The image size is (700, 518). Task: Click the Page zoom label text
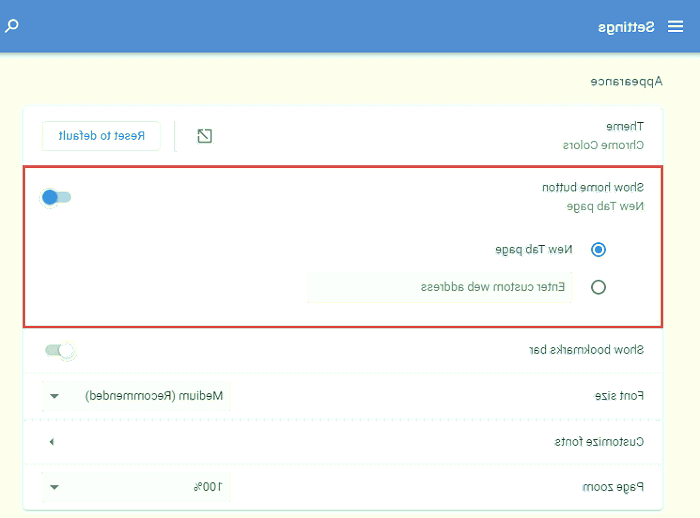[612, 487]
